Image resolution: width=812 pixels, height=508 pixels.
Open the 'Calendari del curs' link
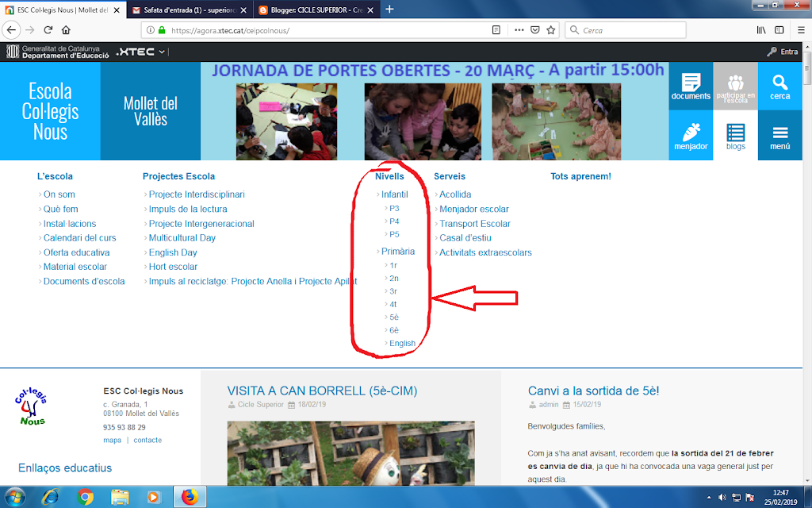click(79, 238)
